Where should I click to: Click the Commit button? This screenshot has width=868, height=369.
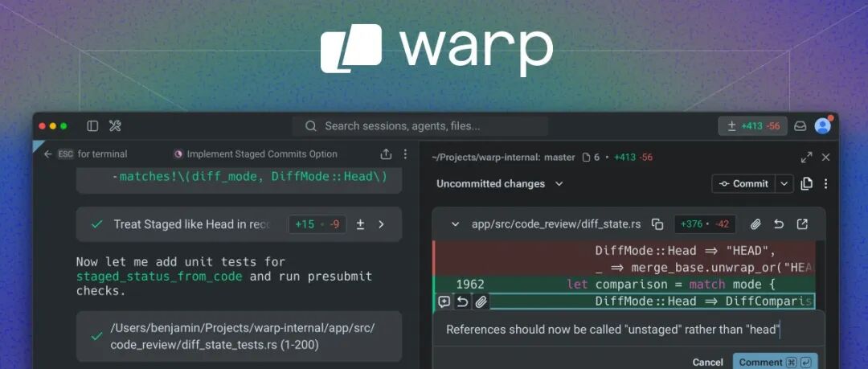pyautogui.click(x=743, y=184)
